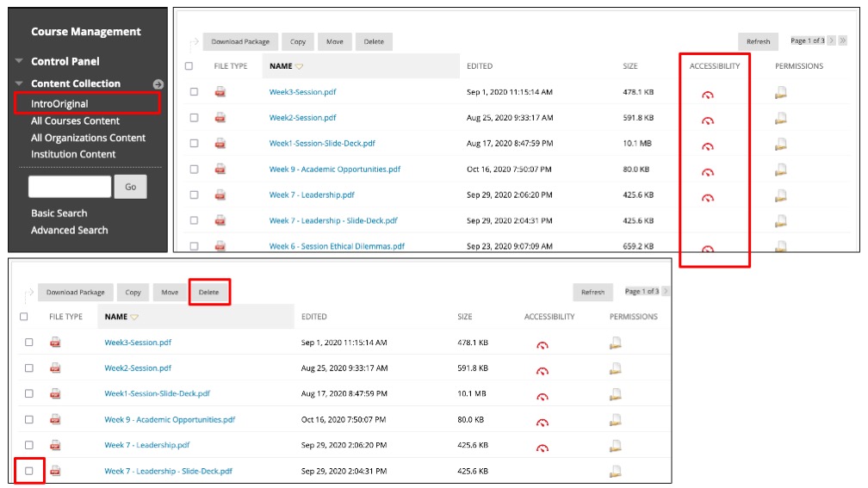Open Week3-Session.pdf link in bottom list
The image size is (868, 488).
point(138,343)
